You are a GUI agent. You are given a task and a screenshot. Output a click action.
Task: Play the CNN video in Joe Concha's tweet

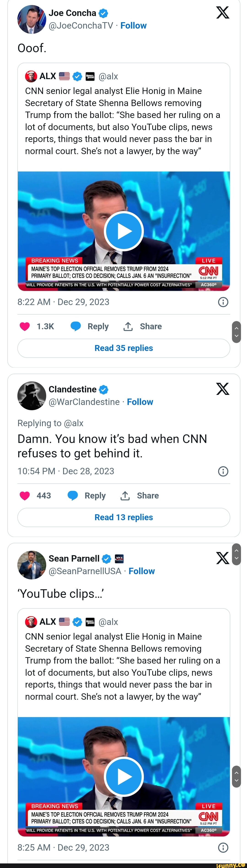pyautogui.click(x=124, y=231)
